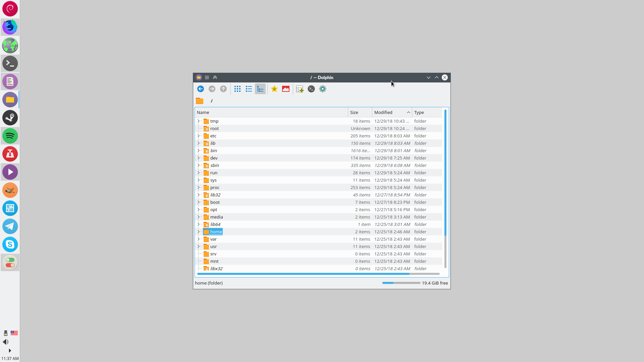Show hidden system tray icons arrow
This screenshot has width=644, height=362.
[x=10, y=351]
